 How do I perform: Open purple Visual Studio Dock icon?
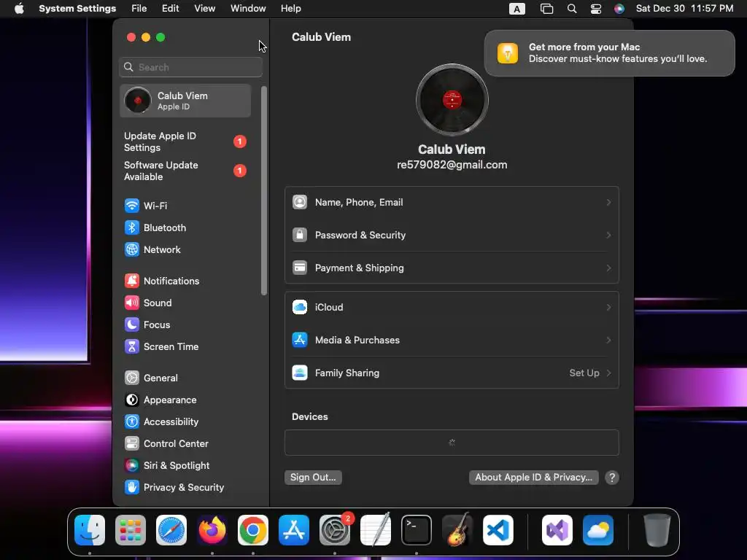[557, 530]
